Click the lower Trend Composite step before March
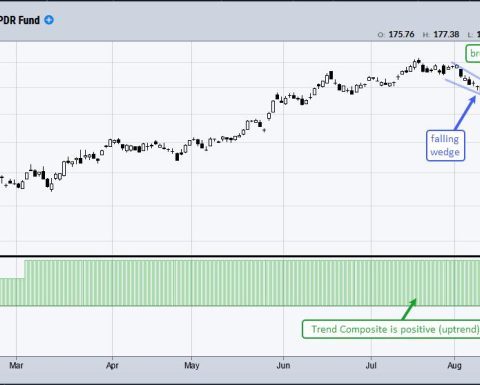 click(x=12, y=292)
